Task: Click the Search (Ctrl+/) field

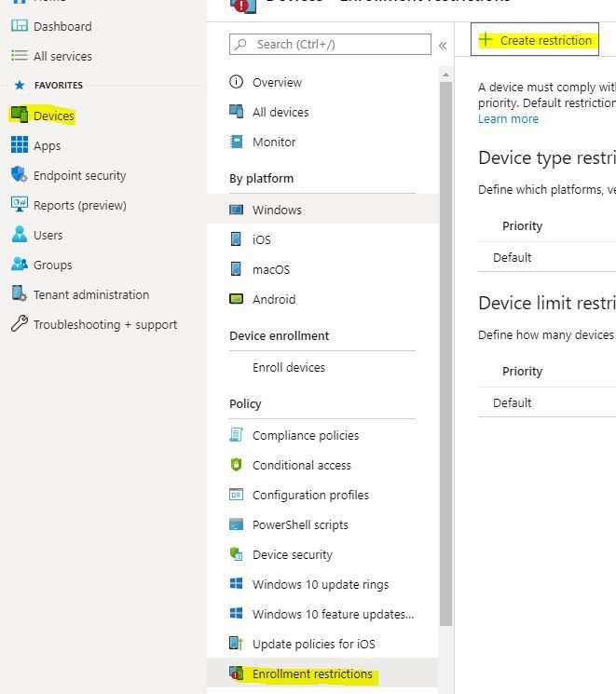Action: click(x=330, y=45)
